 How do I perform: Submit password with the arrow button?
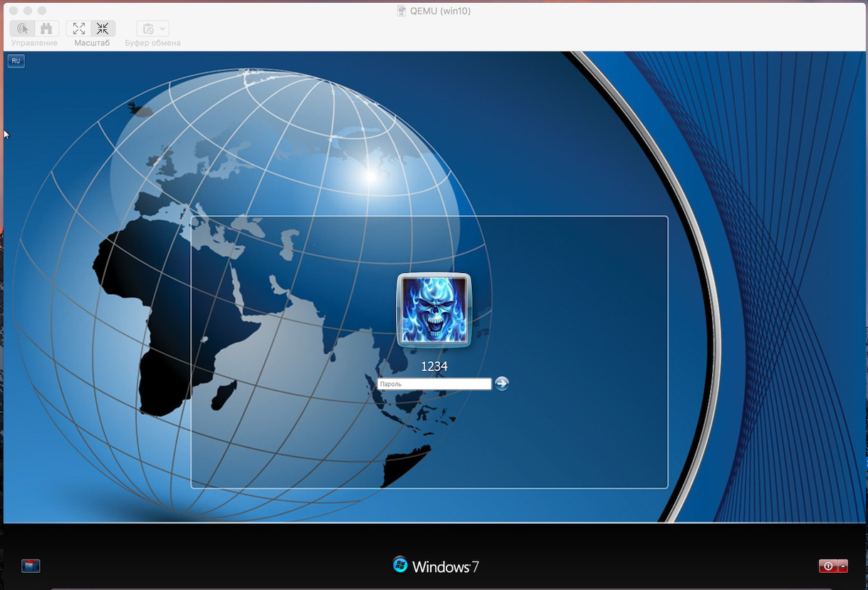click(502, 383)
